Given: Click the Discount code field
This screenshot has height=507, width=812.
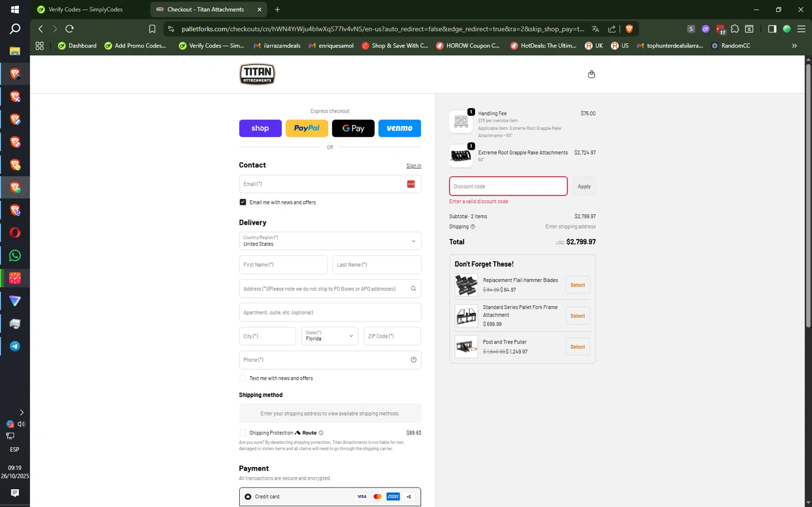Looking at the screenshot, I should pyautogui.click(x=508, y=186).
